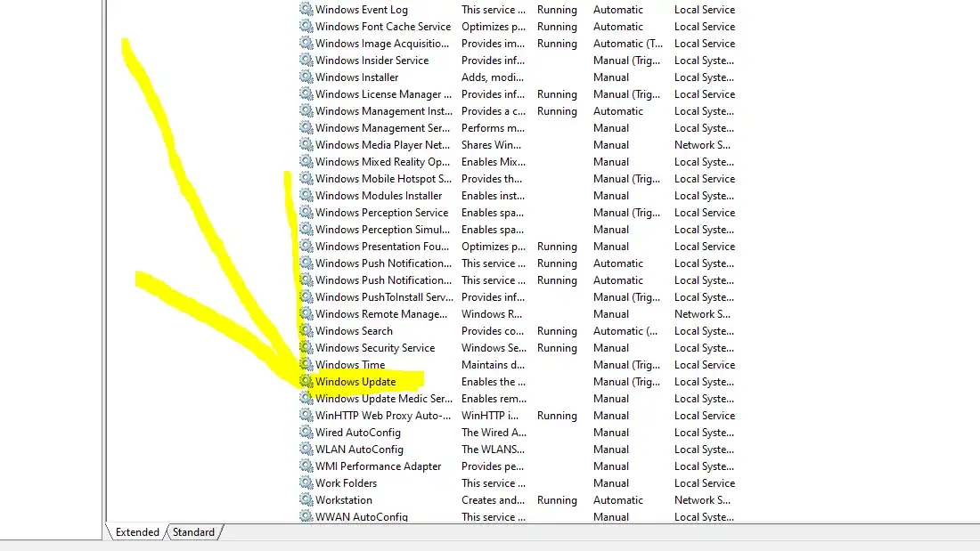The width and height of the screenshot is (980, 551).
Task: Select WMI Performance Adapter service name
Action: click(378, 466)
